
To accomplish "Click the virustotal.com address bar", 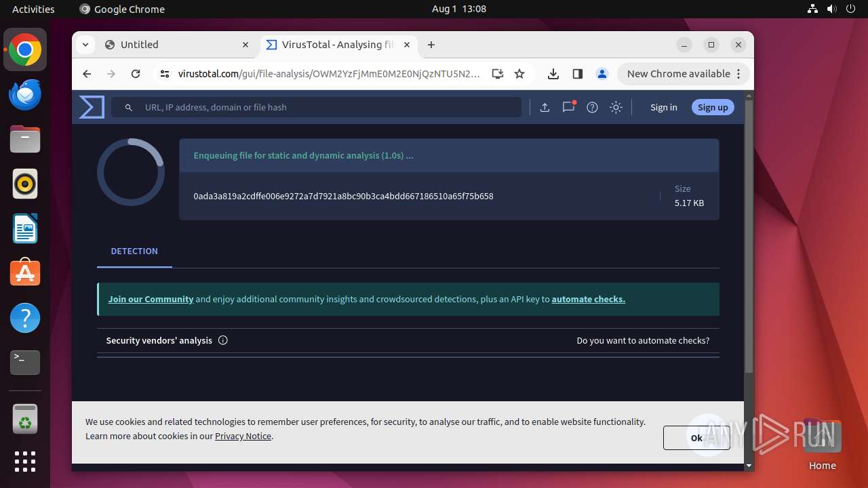I will 329,74.
